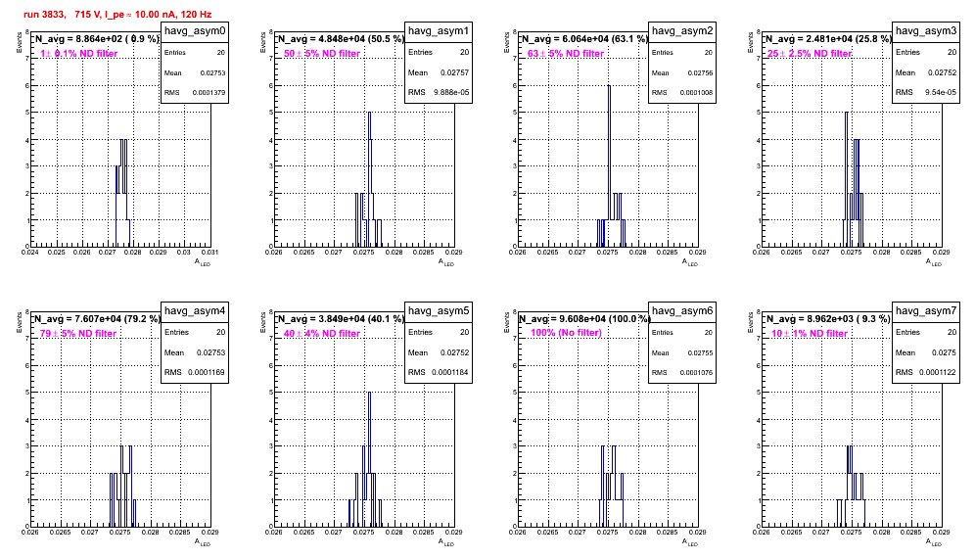
Task: Click the N_avg = 7.607e+04 label
Action: 97,319
